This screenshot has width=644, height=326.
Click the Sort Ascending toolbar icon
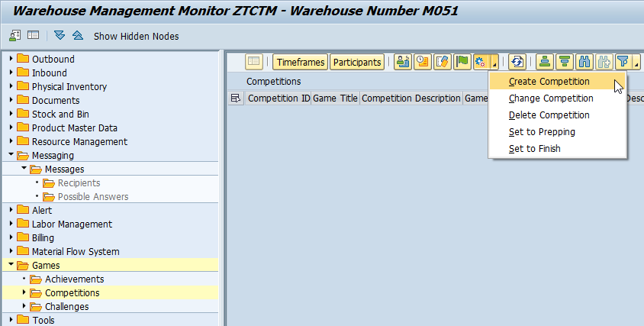coord(545,63)
